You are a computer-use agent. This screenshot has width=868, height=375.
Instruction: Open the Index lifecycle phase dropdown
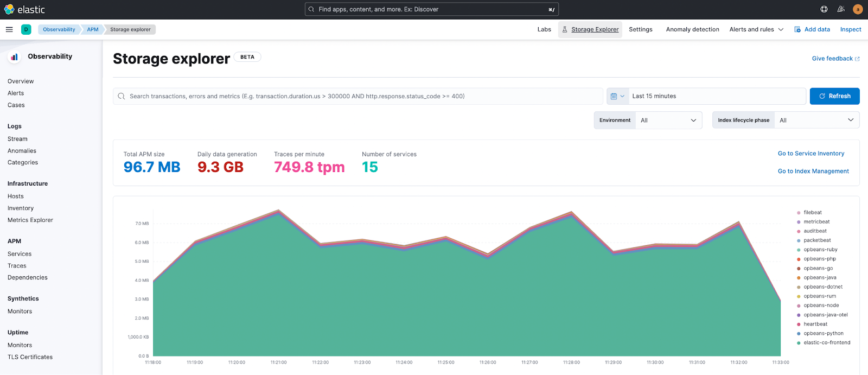coord(816,120)
